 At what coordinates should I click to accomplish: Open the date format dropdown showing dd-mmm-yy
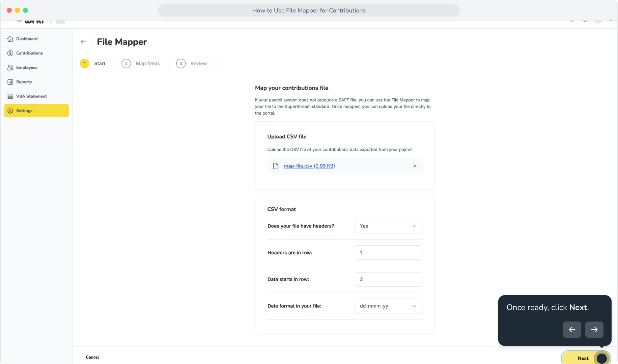[x=389, y=306]
